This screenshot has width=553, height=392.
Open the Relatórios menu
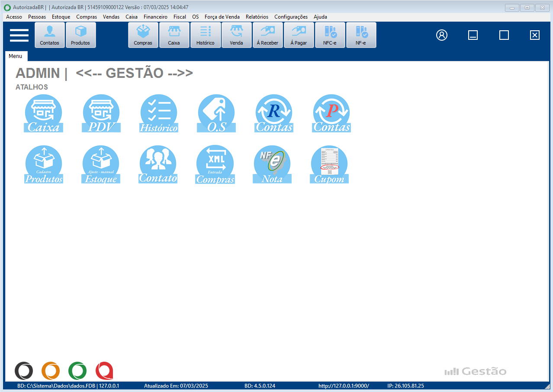(257, 17)
